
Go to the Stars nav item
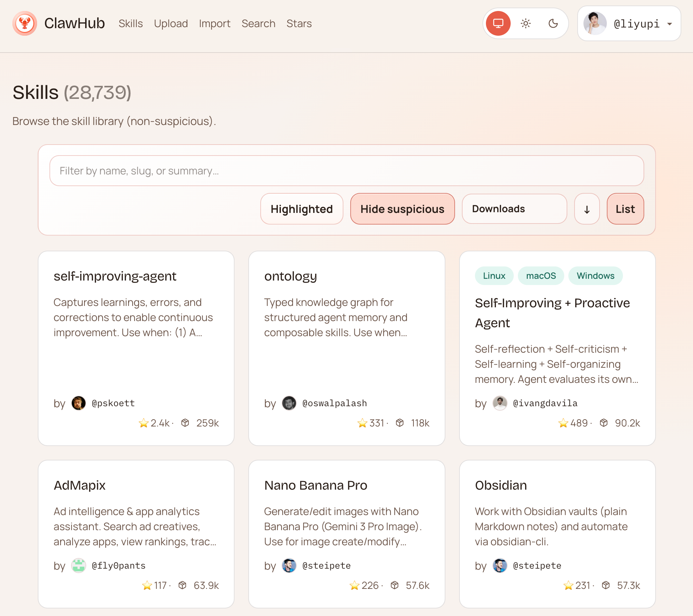tap(299, 23)
